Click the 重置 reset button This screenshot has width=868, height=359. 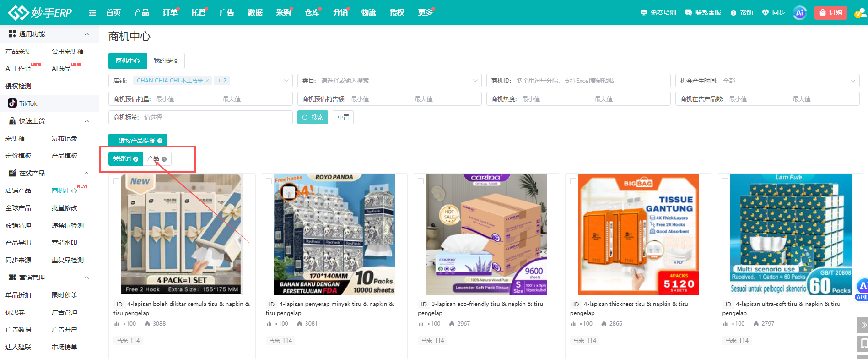pos(343,117)
